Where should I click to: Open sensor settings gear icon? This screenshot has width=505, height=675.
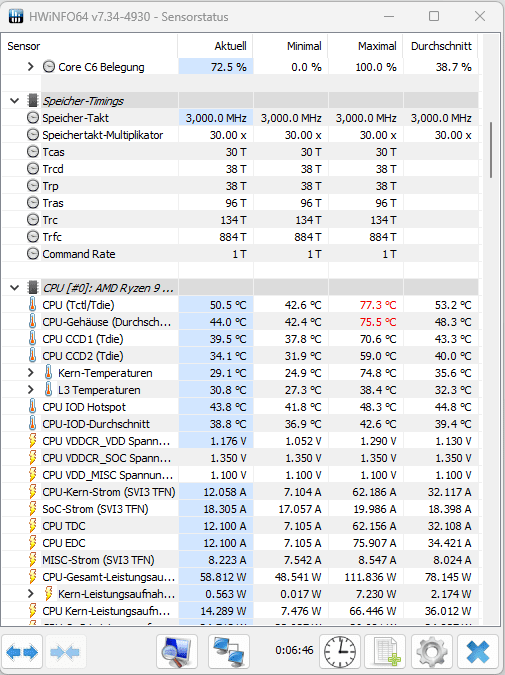tap(432, 652)
